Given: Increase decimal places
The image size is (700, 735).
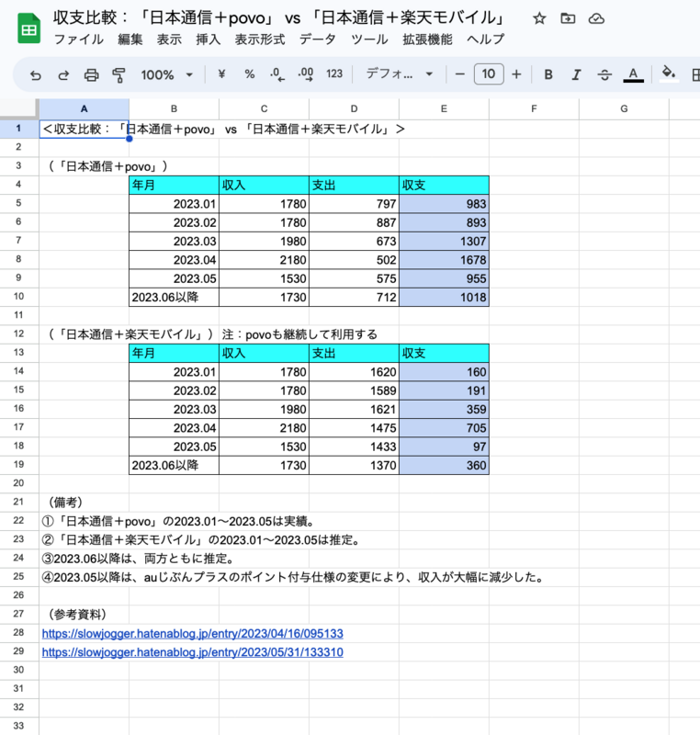Looking at the screenshot, I should click(306, 74).
